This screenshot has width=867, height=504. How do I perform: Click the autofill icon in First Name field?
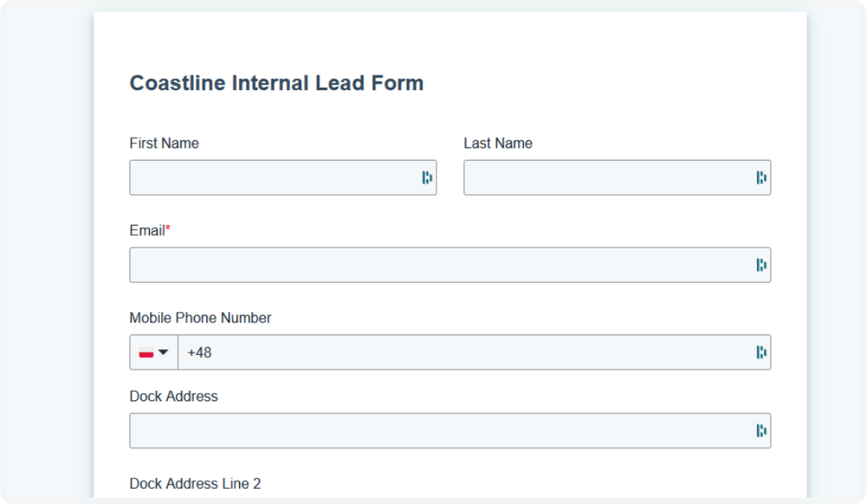tap(427, 178)
